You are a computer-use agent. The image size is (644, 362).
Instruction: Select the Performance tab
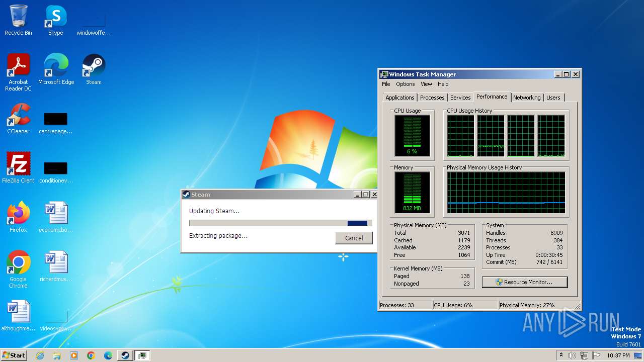(492, 97)
